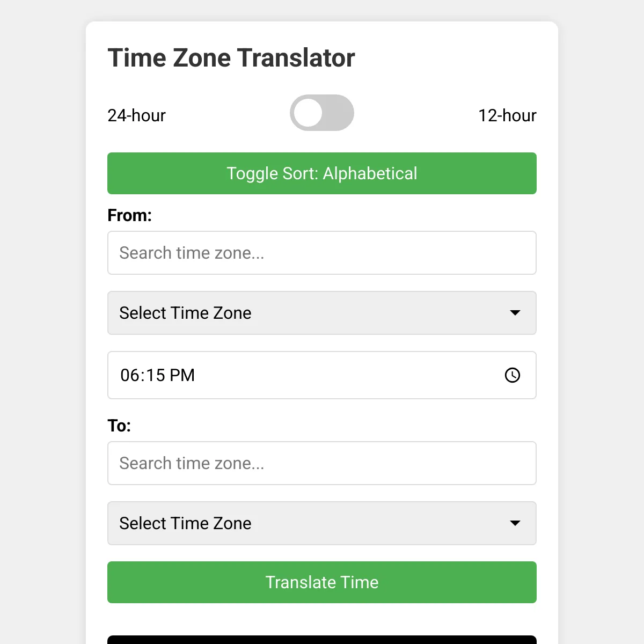Click the Time Zone Translator heading
Screen dimensions: 644x644
pos(231,58)
